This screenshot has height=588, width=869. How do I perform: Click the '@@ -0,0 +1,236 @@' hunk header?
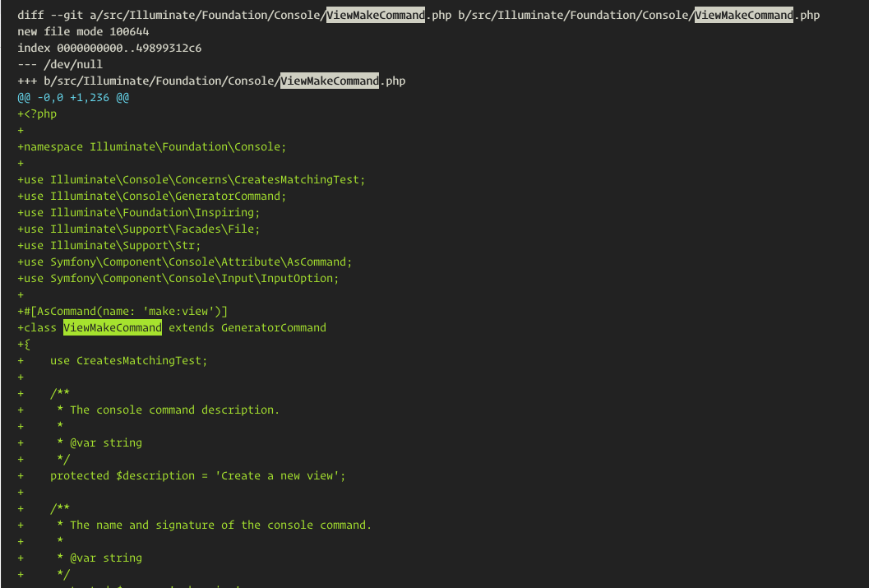(x=73, y=98)
